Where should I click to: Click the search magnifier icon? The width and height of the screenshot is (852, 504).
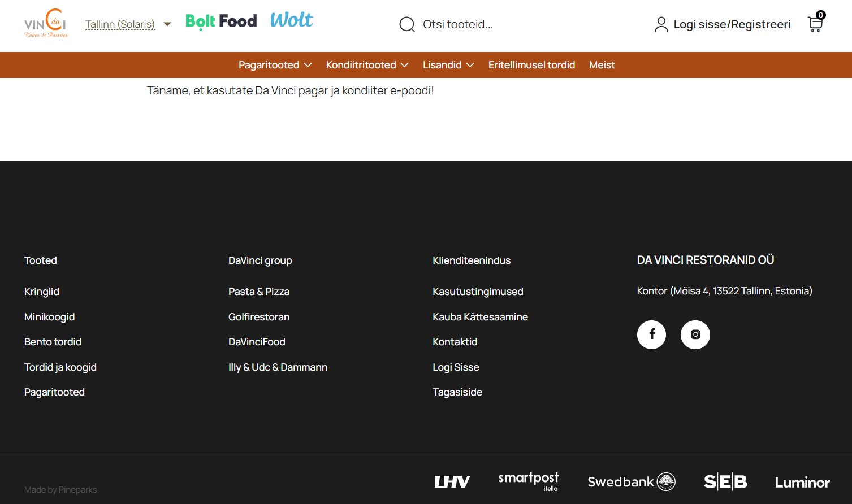click(407, 24)
